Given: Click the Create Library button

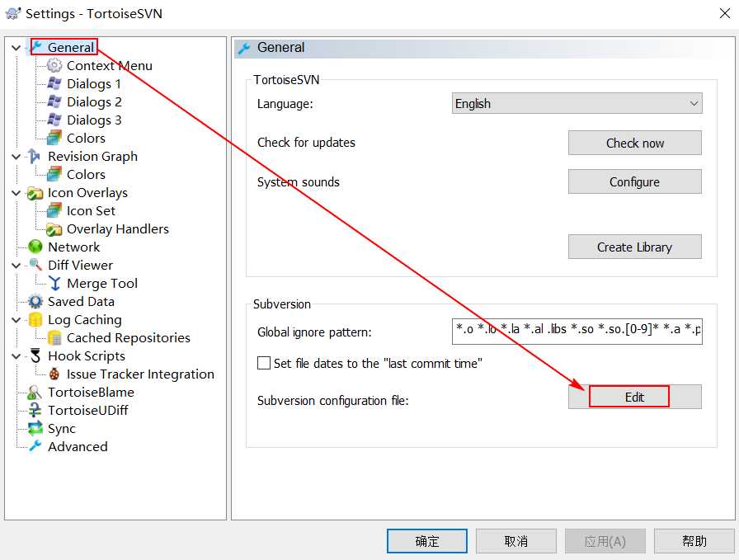Looking at the screenshot, I should tap(635, 247).
